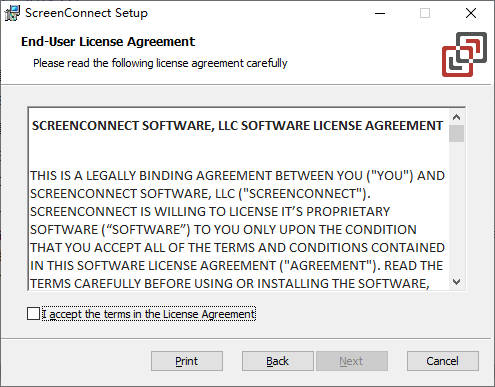Click the installer icon in the title bar
This screenshot has height=387, width=495.
tap(12, 13)
